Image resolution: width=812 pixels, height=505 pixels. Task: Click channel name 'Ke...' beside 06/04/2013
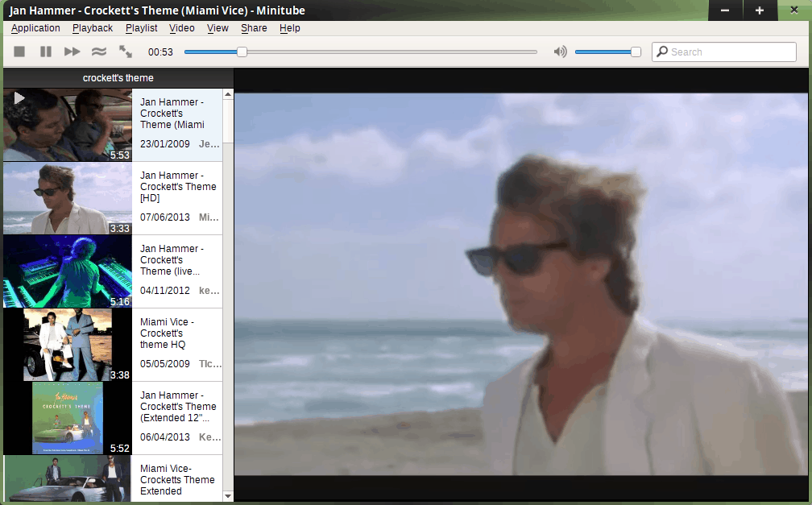209,437
